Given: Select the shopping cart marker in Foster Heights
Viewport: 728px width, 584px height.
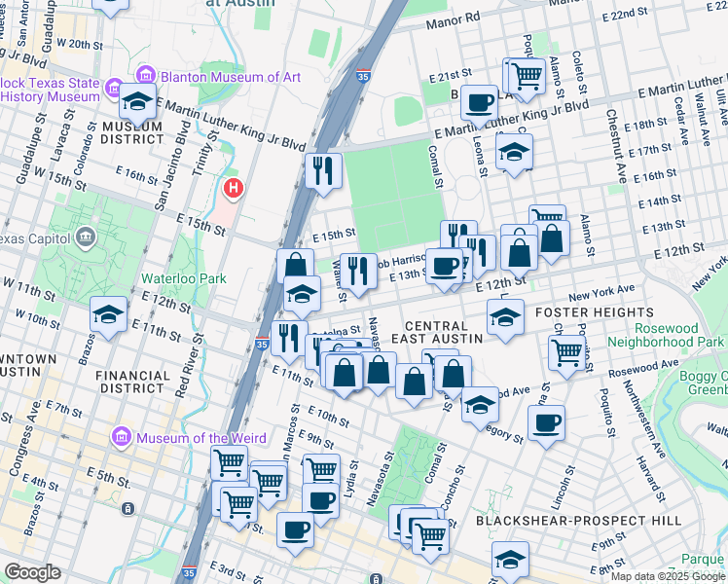Looking at the screenshot, I should pos(566,352).
